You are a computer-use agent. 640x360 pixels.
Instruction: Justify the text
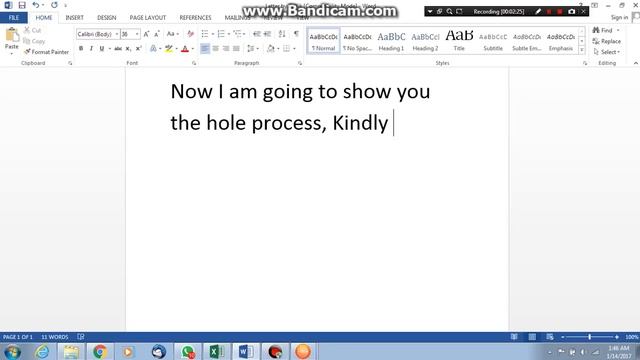point(236,49)
